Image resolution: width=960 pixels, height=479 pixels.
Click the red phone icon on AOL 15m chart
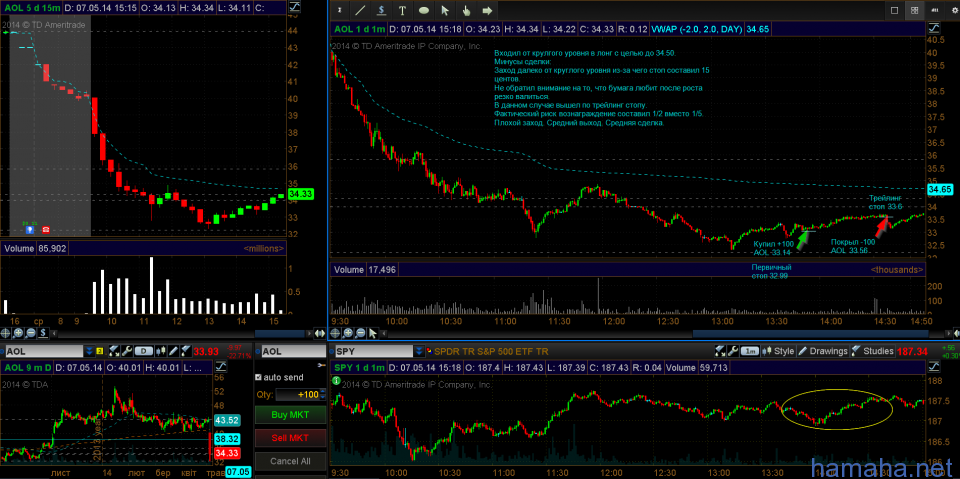click(45, 230)
